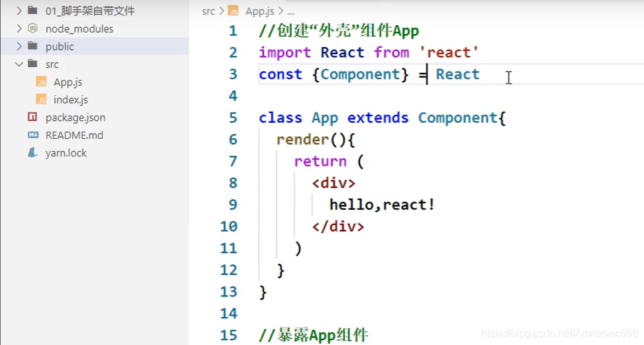Viewport: 644px width, 345px height.
Task: Open package.json file
Action: tap(76, 118)
